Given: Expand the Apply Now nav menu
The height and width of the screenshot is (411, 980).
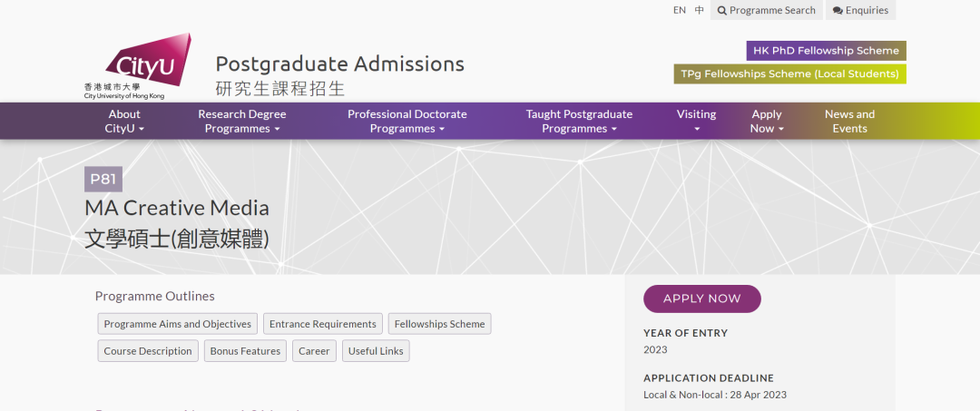Looking at the screenshot, I should (x=766, y=121).
